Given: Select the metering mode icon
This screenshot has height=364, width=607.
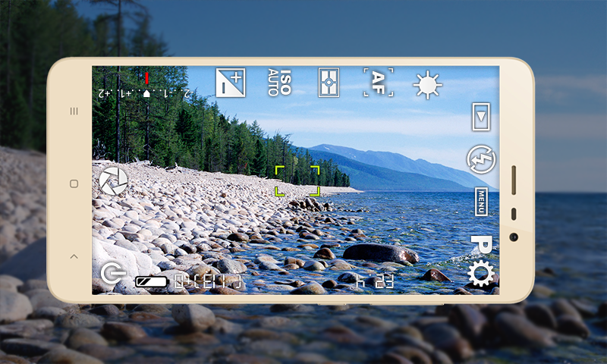Looking at the screenshot, I should click(x=328, y=83).
